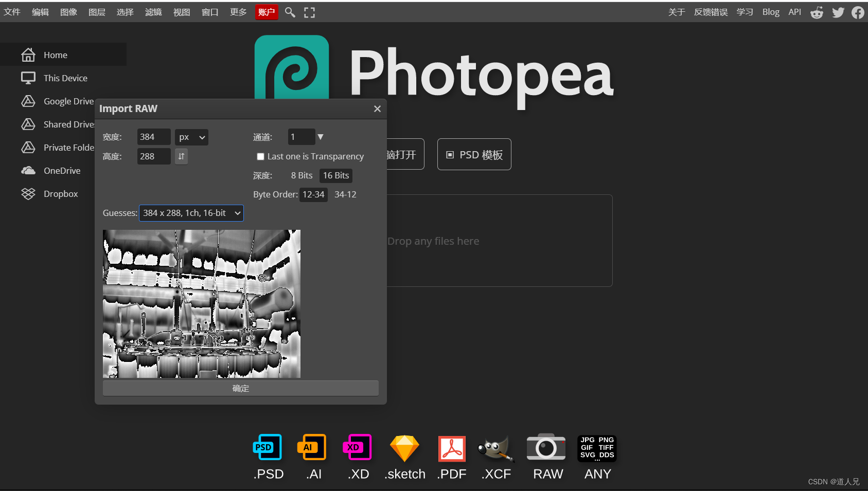
Task: Open the API link
Action: pos(794,12)
